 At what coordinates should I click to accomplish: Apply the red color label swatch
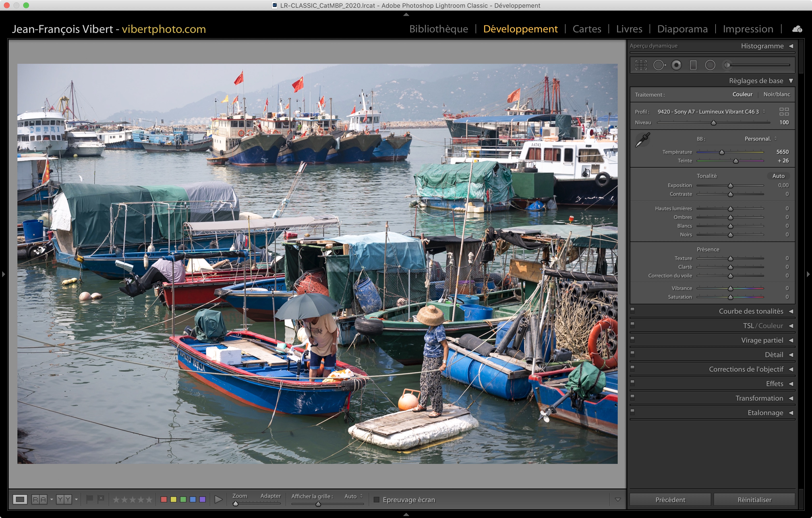click(x=164, y=499)
